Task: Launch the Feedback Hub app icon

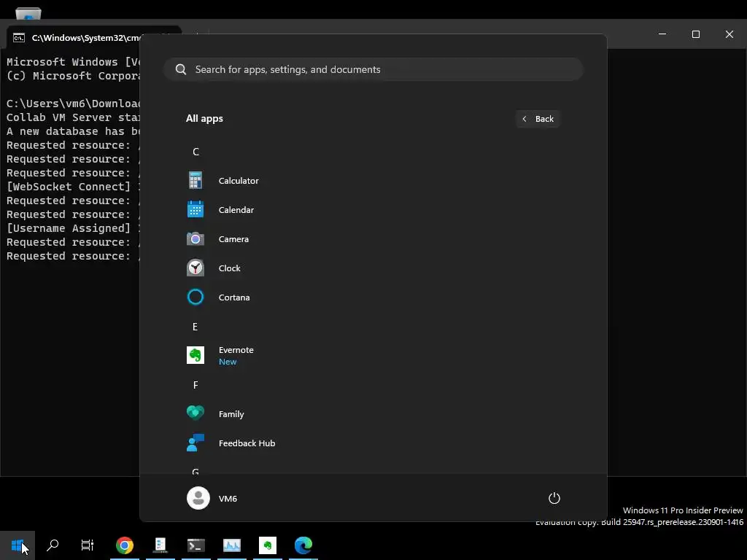Action: pyautogui.click(x=196, y=443)
